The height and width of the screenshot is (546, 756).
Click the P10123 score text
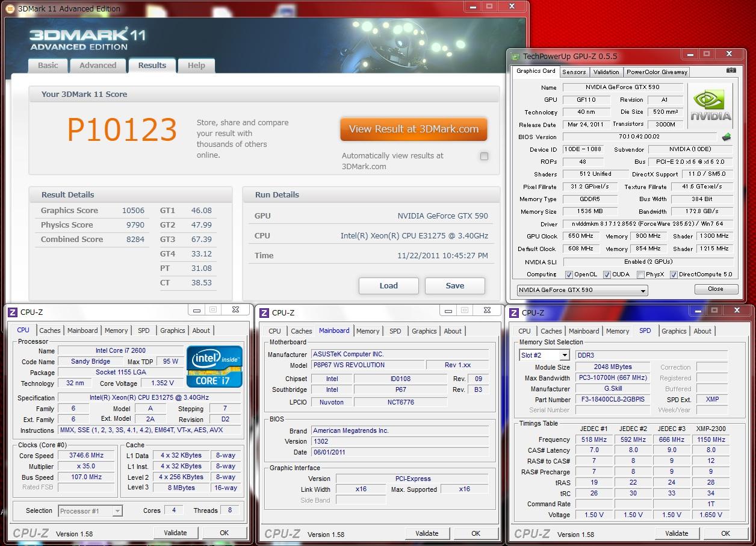(122, 130)
